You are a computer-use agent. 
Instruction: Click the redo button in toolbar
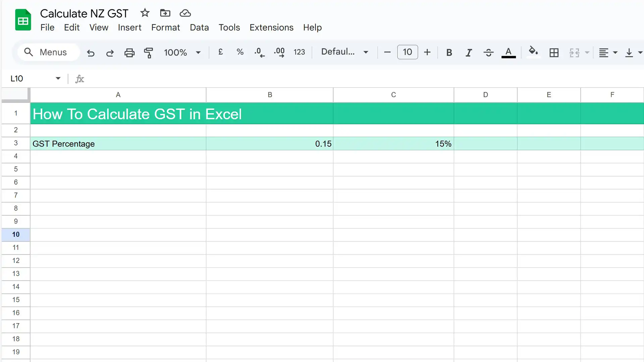(110, 52)
